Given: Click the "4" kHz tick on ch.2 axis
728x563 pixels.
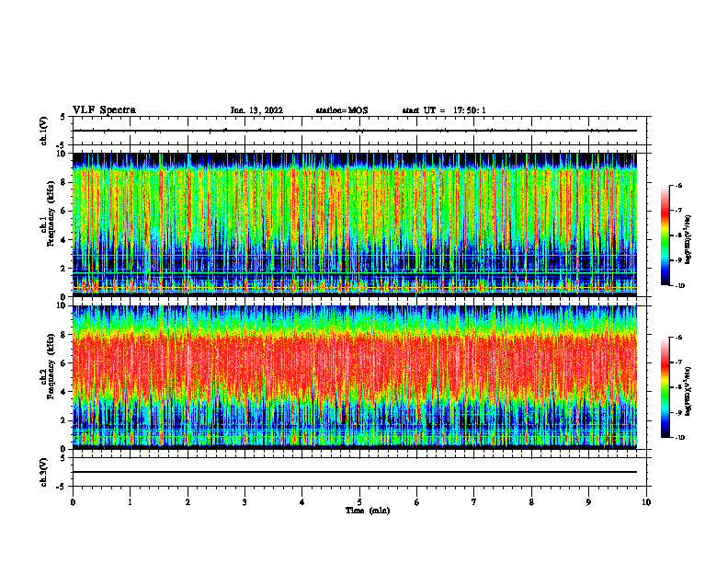Looking at the screenshot, I should [x=64, y=392].
